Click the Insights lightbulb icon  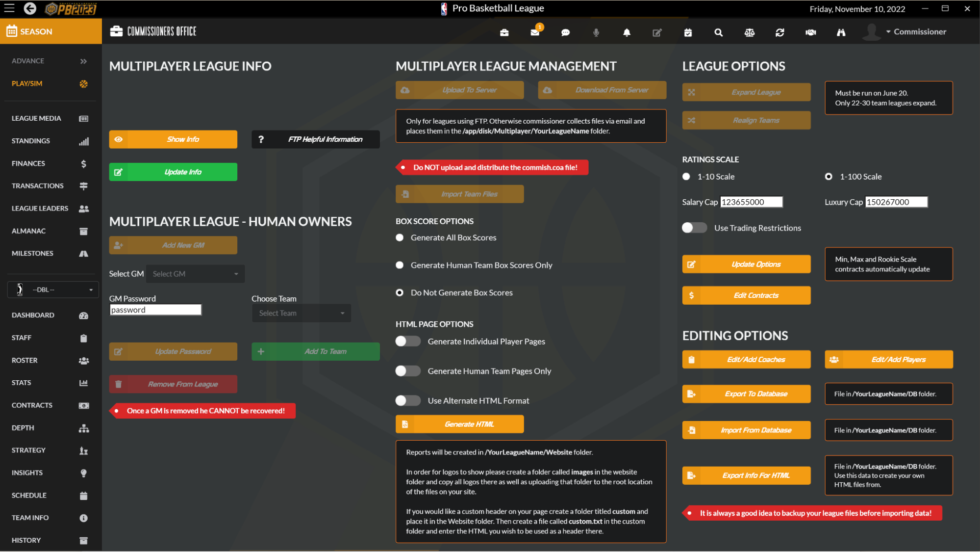[84, 473]
